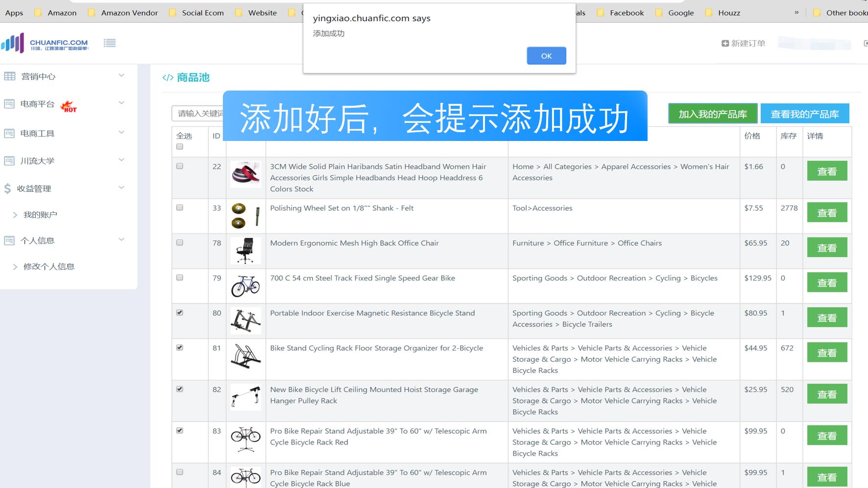Screen dimensions: 868x488
Task: Check the box for product ID 78
Action: click(x=180, y=242)
